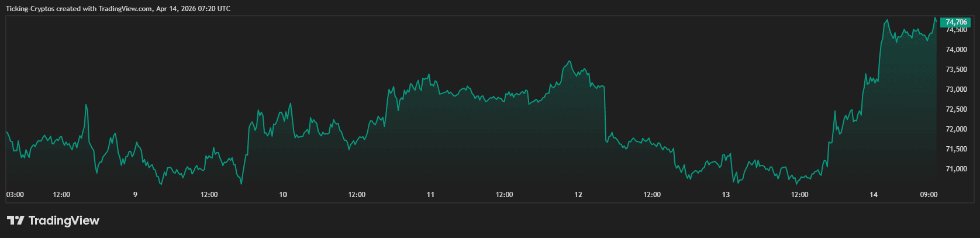The image size is (980, 238).
Task: Select date marker 11 on time axis
Action: coord(430,195)
